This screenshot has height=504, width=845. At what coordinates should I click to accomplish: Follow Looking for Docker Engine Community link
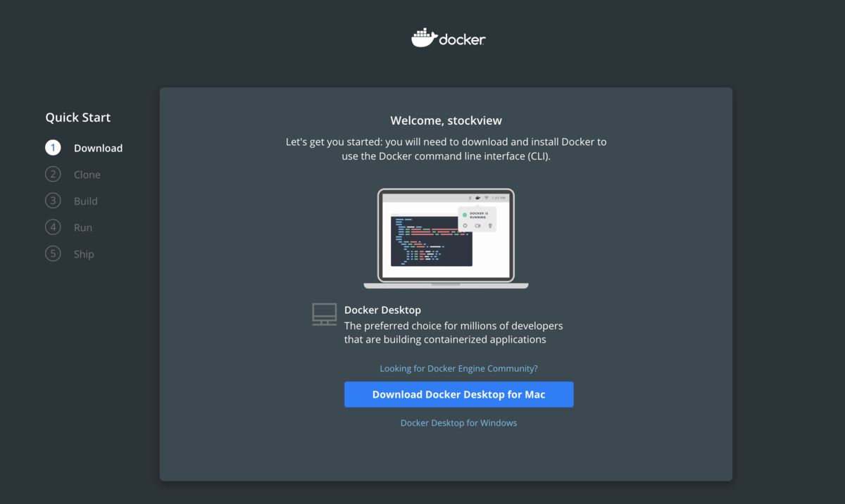pos(459,368)
